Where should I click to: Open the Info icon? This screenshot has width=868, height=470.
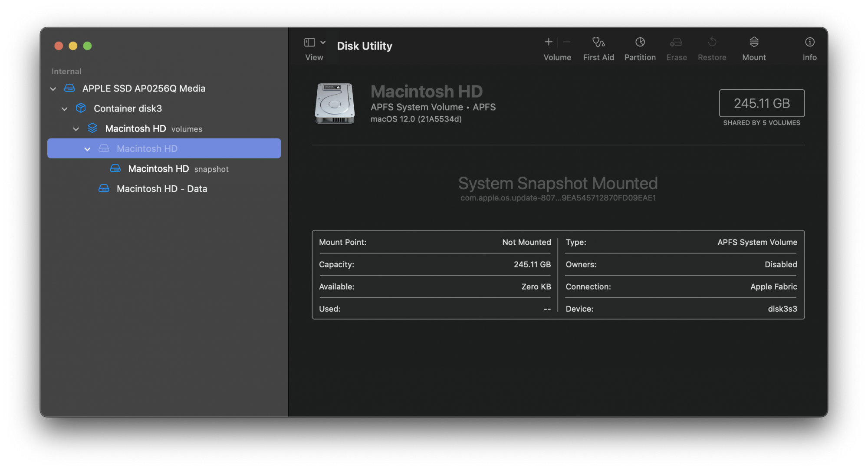click(x=810, y=42)
